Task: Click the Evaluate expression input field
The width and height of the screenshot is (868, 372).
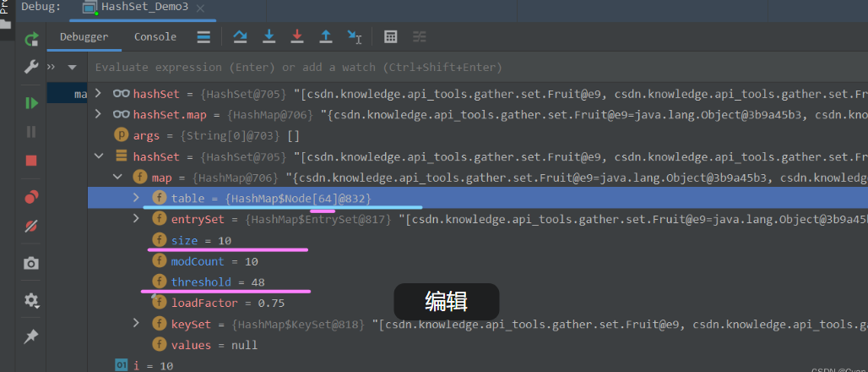Action: (x=477, y=67)
